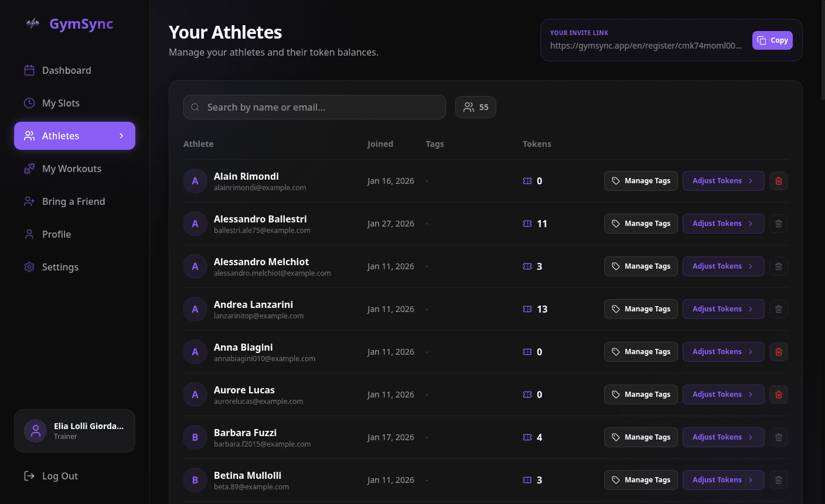Delete athlete Alain Rimondi with trash icon

tap(778, 181)
